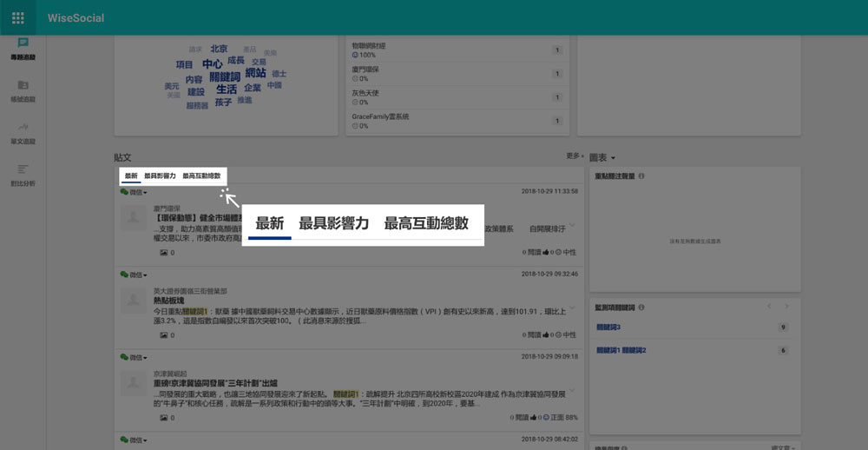Open the 關鍵詞3 keyword link
The height and width of the screenshot is (450, 868).
(608, 328)
